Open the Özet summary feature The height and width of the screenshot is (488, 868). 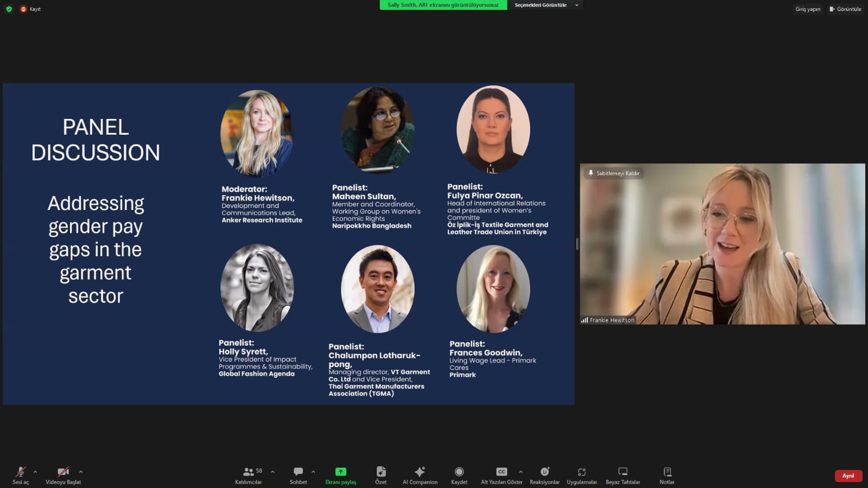point(381,476)
